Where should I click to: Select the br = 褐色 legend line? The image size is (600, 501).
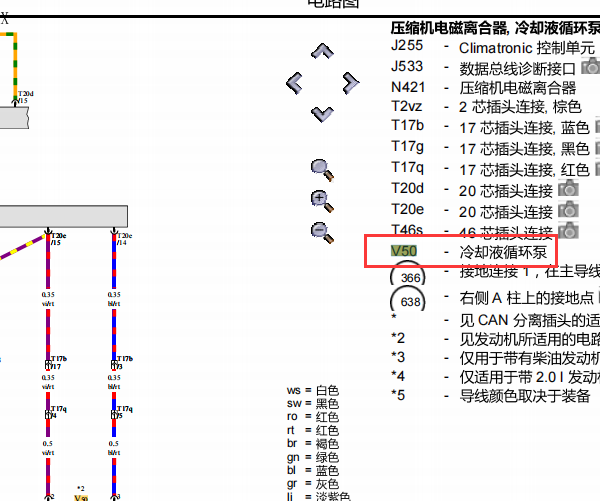[x=313, y=443]
